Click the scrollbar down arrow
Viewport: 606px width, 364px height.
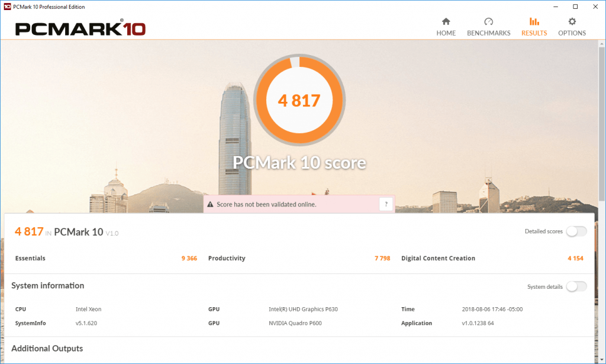click(601, 360)
